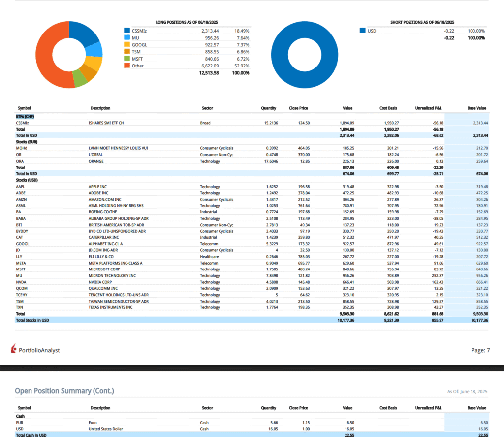This screenshot has height=437, width=504.
Task: Click the CSSMIz legend color swatch
Action: [127, 31]
